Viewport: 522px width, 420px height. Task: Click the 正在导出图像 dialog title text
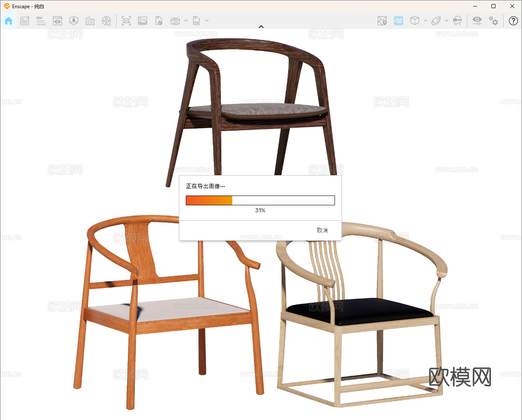(x=205, y=186)
